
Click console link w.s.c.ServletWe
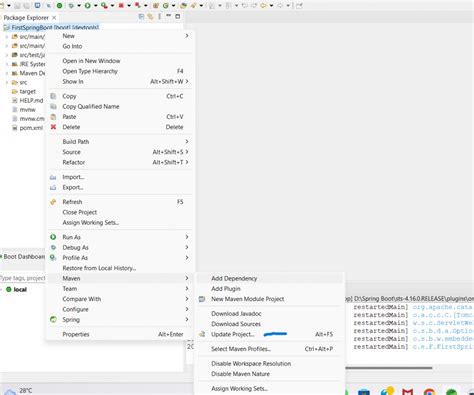tap(442, 323)
